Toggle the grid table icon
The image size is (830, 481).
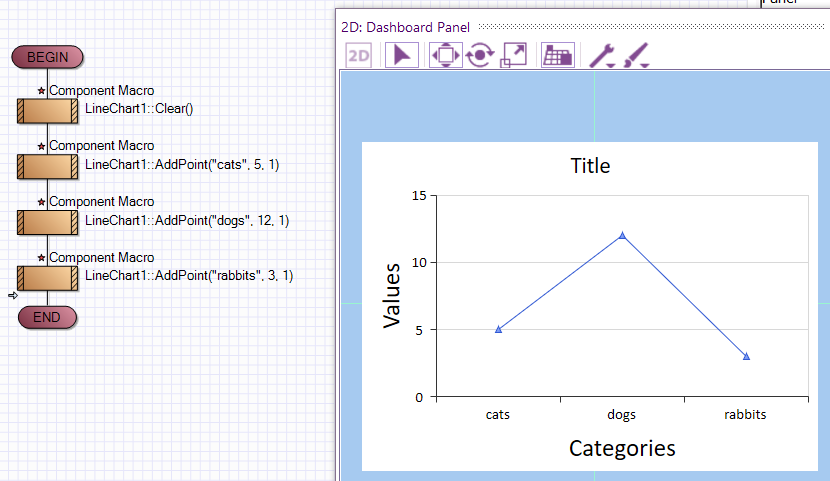point(557,56)
